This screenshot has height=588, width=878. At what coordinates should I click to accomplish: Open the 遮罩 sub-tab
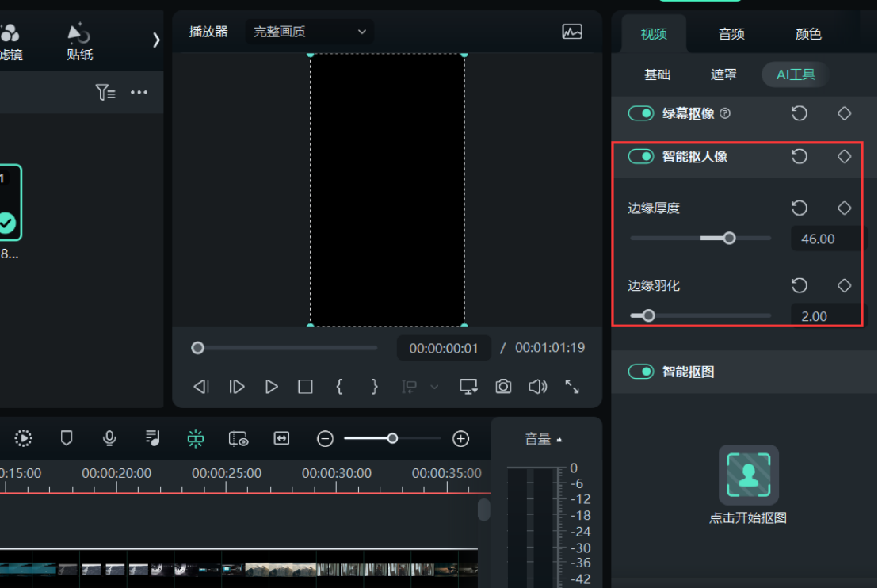tap(723, 74)
